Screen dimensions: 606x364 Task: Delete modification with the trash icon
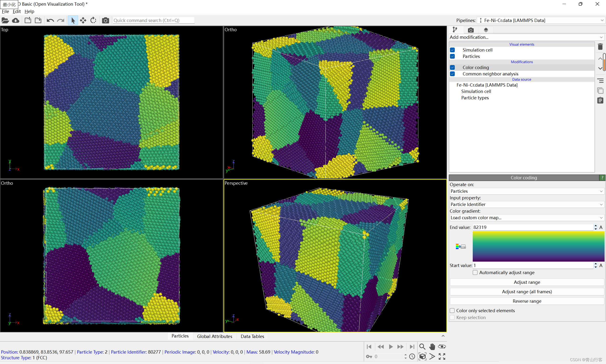tap(600, 47)
